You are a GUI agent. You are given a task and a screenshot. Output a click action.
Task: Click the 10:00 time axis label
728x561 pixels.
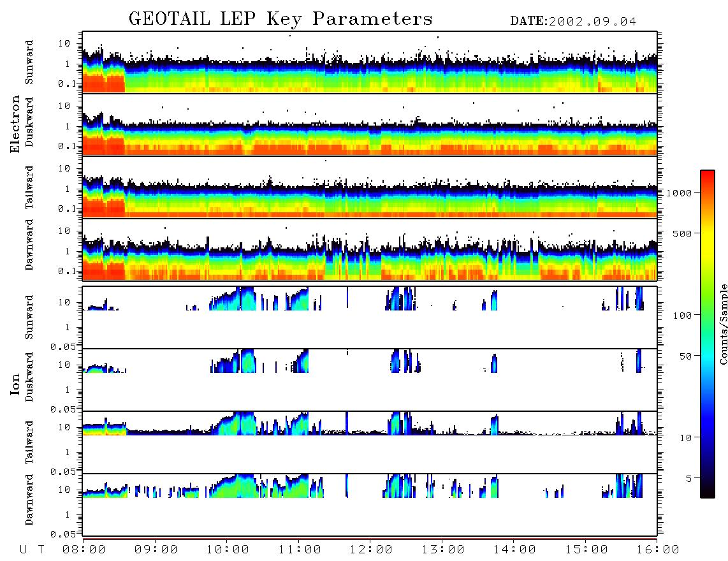[x=228, y=550]
